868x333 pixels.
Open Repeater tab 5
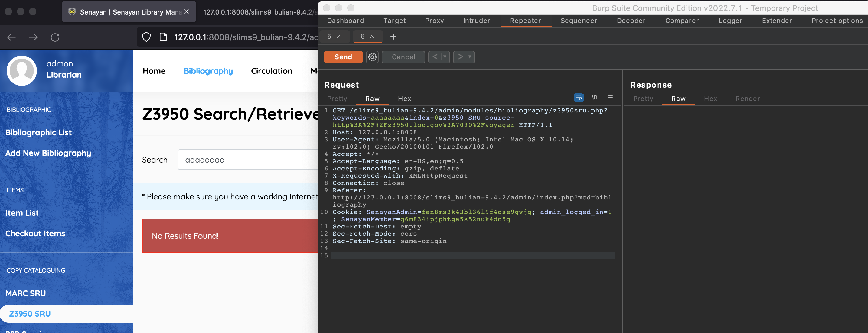pos(329,36)
